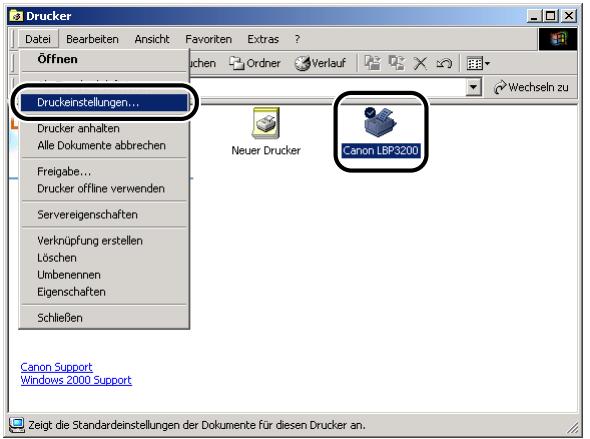This screenshot has width=590, height=439.
Task: Click the Undo toolbar icon
Action: (x=444, y=63)
